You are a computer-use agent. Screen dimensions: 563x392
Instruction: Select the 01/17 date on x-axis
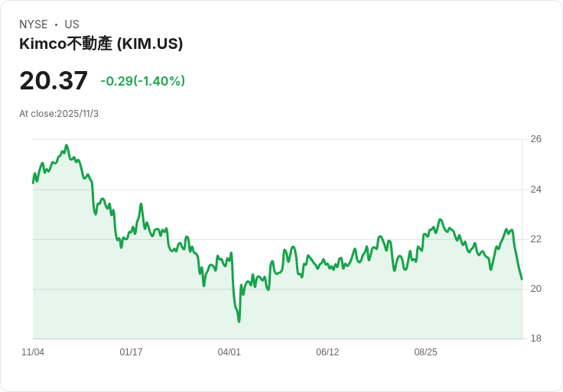[131, 352]
